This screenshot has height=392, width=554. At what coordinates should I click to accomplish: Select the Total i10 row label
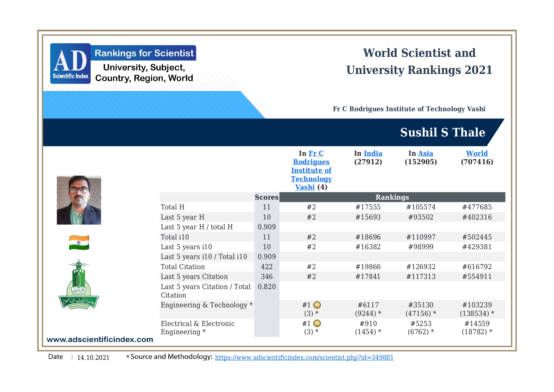[175, 237]
